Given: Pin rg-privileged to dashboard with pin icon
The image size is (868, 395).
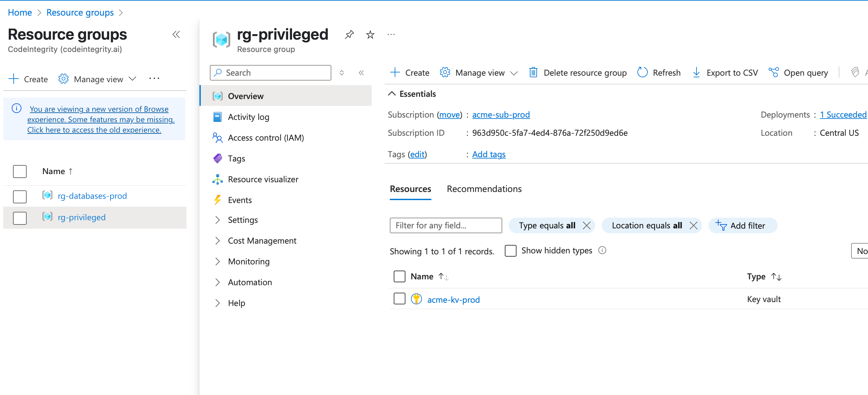Looking at the screenshot, I should [x=350, y=34].
